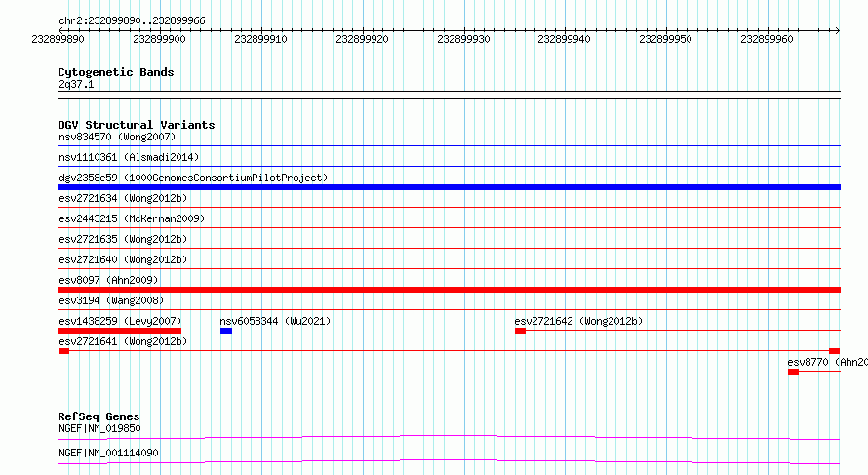The height and width of the screenshot is (475, 868).
Task: Open variant esv2721635 (Wong2012b)
Action: [x=123, y=239]
